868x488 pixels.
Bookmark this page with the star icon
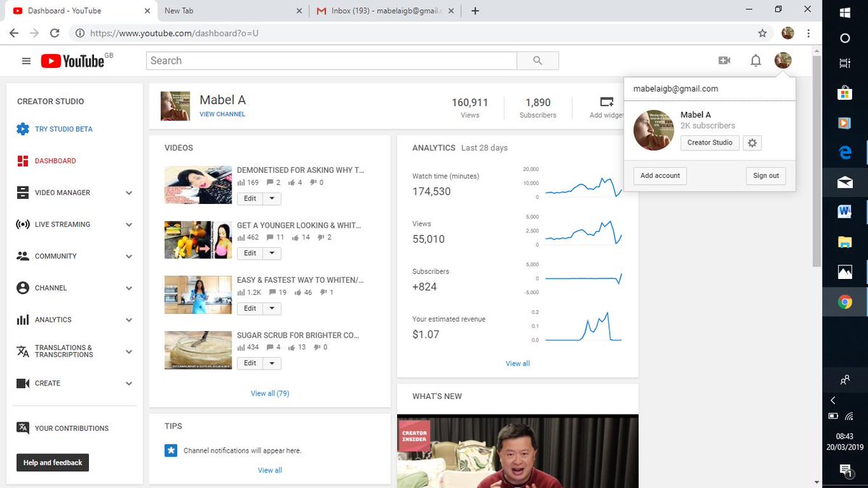(x=762, y=33)
